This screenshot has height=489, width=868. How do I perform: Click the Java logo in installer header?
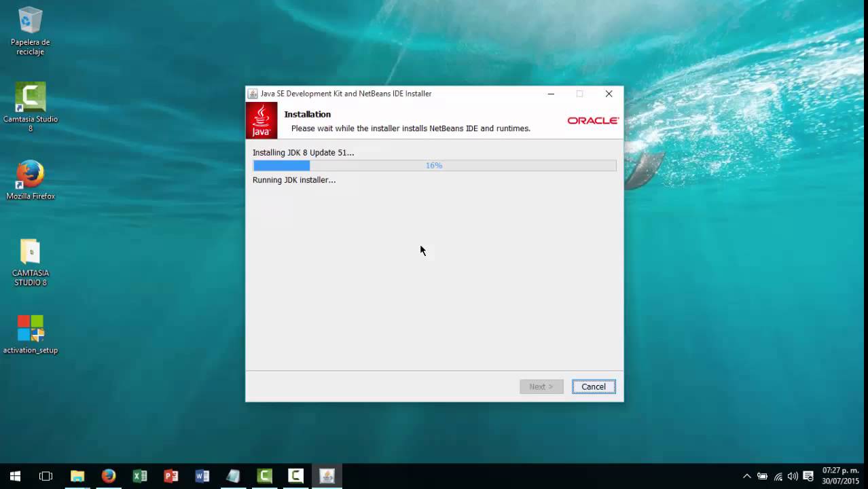261,120
